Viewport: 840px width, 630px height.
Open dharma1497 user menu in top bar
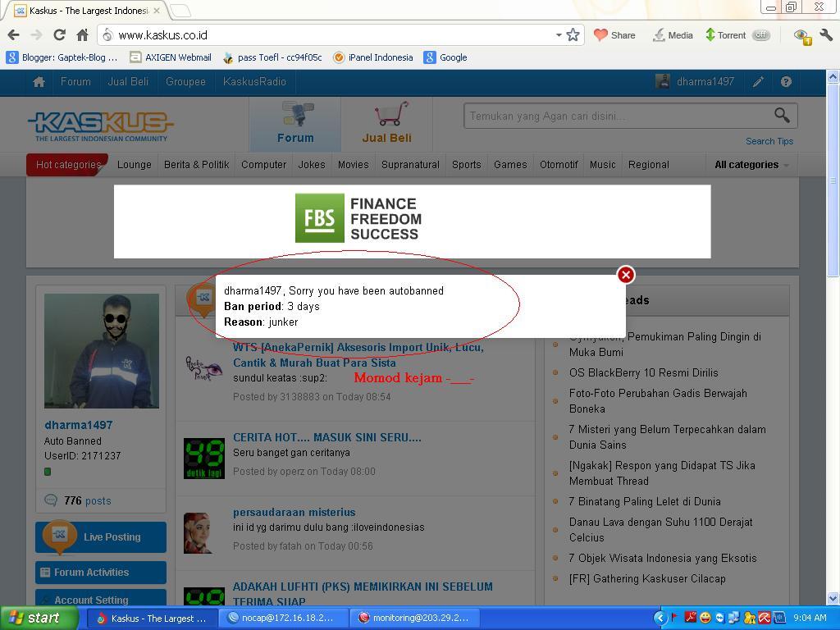click(695, 82)
